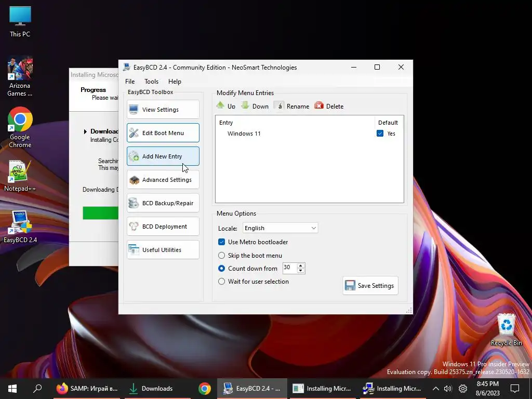532x399 pixels.
Task: Decrease countdown with the down spinner arrow
Action: tap(301, 270)
